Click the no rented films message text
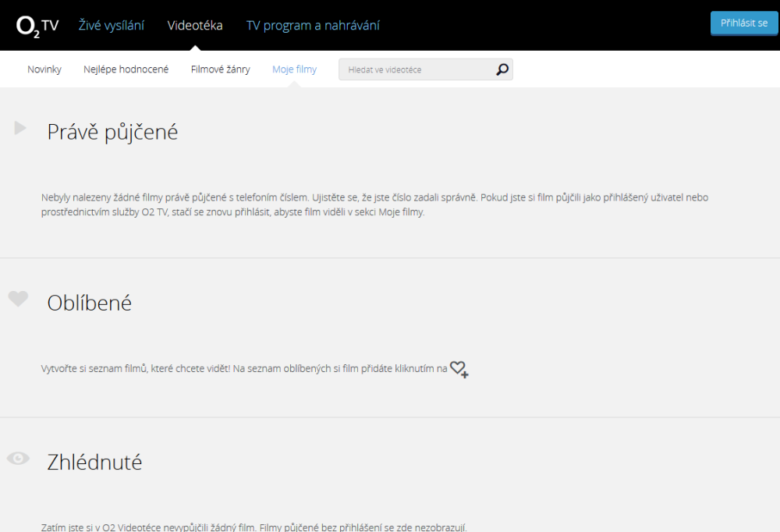 coord(374,204)
